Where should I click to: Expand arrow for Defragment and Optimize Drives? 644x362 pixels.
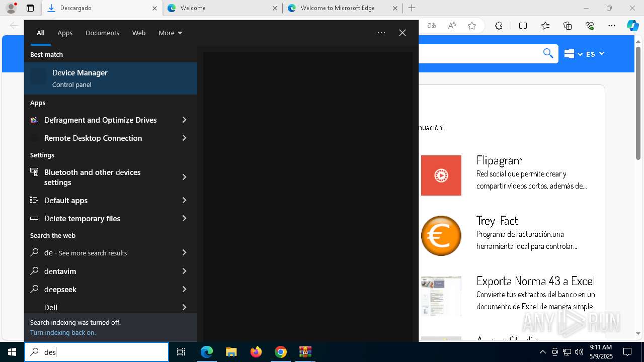click(x=184, y=120)
